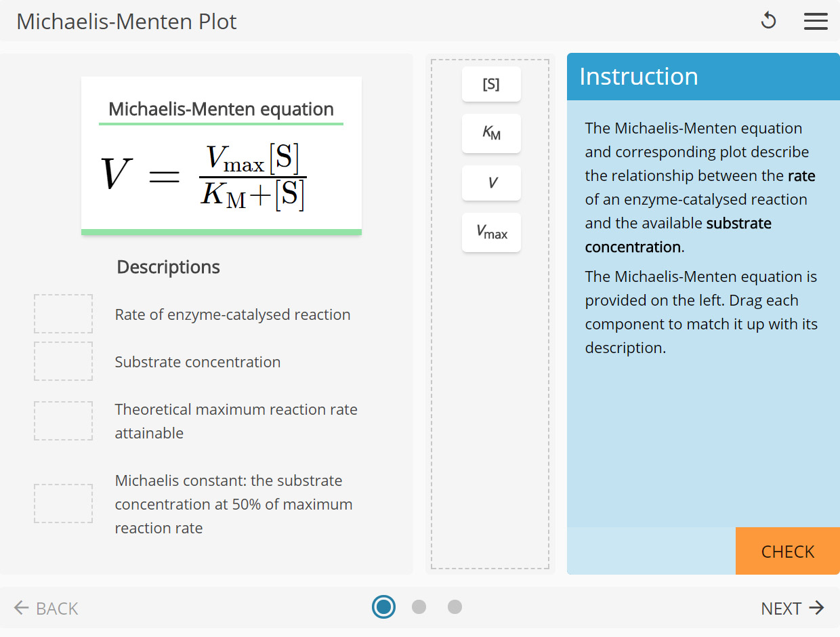Click the Michaelis-Menten equation card
Viewport: 840px width, 637px height.
221,155
